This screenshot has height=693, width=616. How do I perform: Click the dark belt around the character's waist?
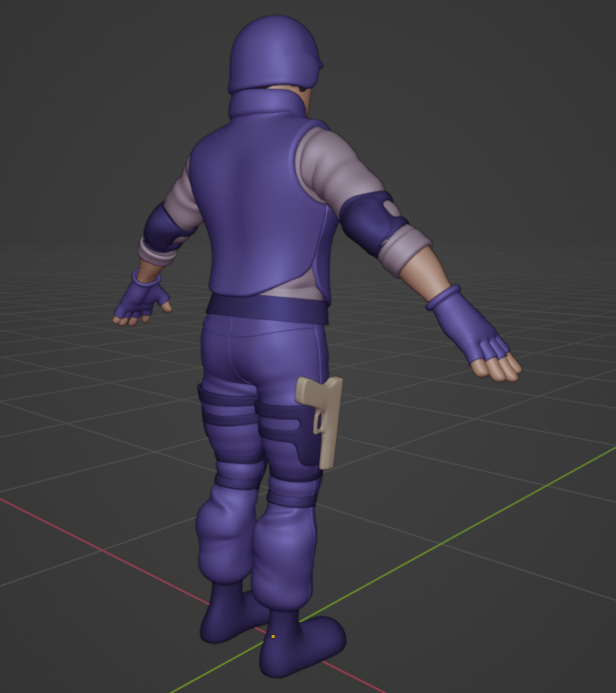[x=268, y=308]
